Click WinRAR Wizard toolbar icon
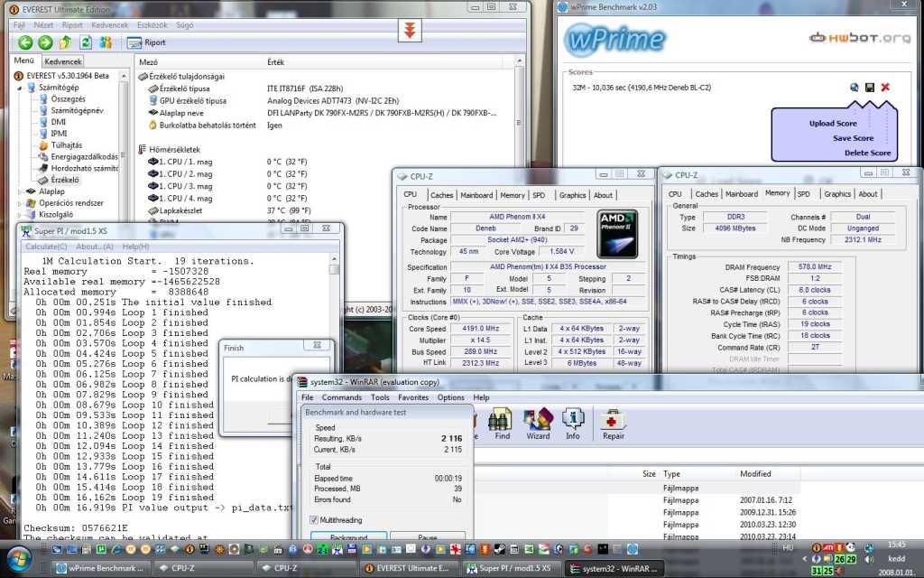Screen dimensions: 924x578 [538, 424]
